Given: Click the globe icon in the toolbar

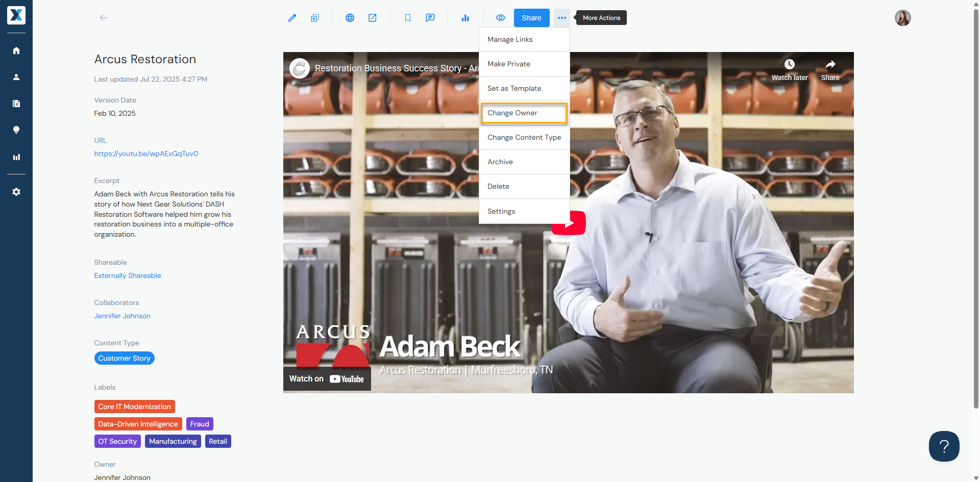Looking at the screenshot, I should 350,18.
